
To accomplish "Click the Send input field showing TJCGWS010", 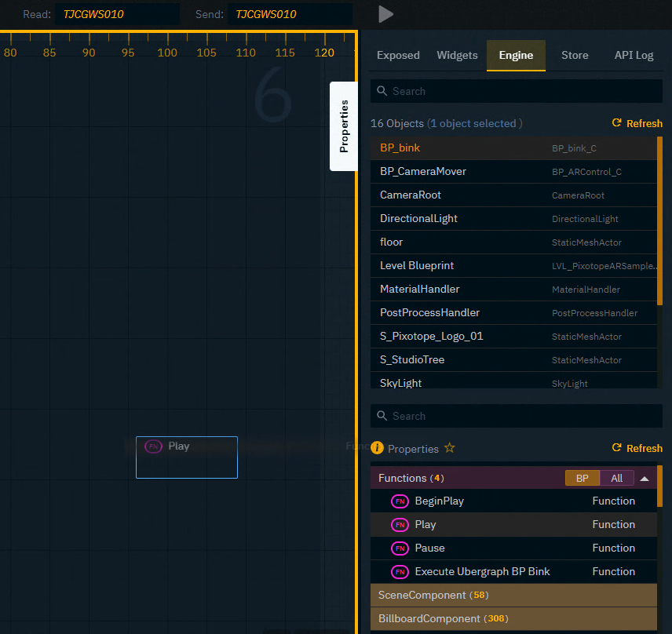I will (x=290, y=13).
